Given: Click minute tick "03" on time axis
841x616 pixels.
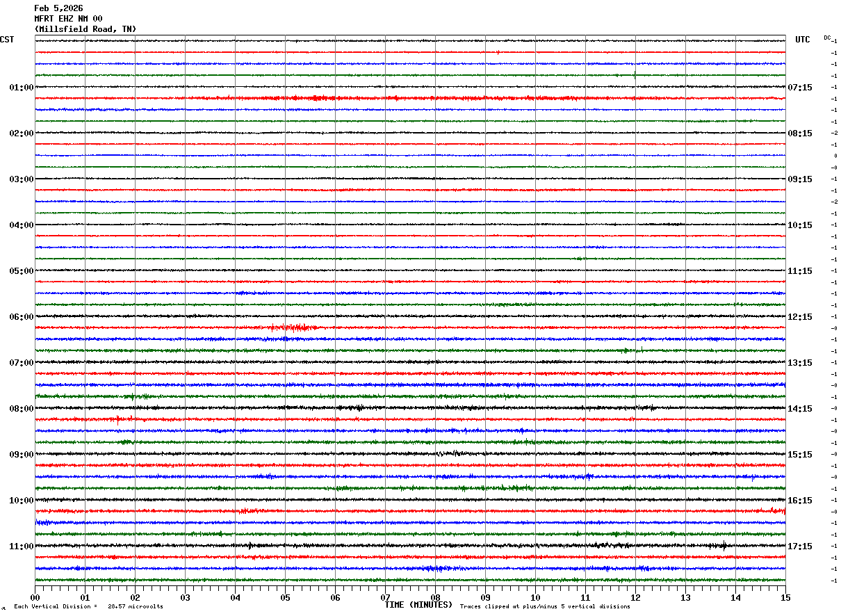Looking at the screenshot, I should coord(185,597).
